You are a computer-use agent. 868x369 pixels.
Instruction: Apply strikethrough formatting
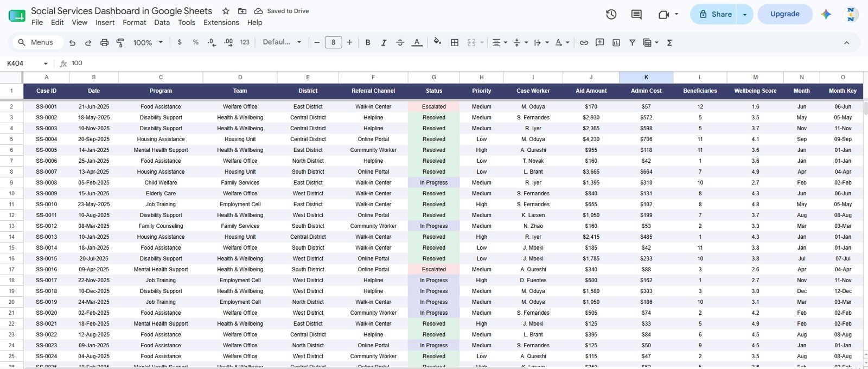coord(400,42)
